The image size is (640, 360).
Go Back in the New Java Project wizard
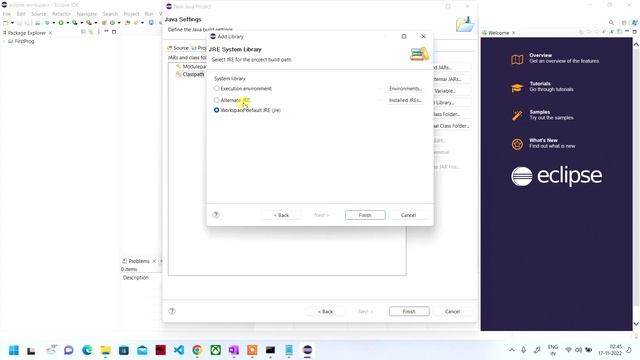pyautogui.click(x=325, y=311)
